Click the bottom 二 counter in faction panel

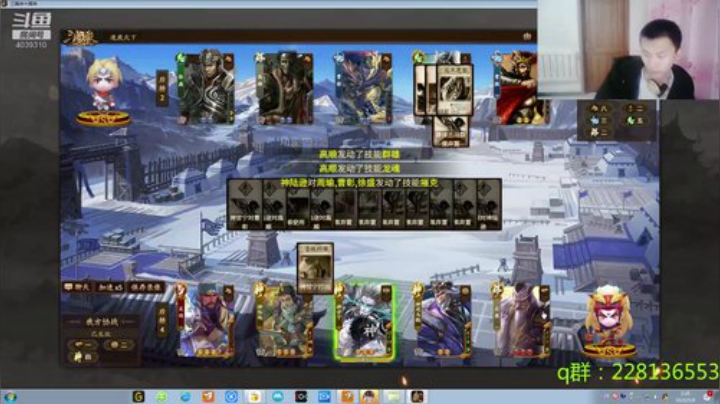click(x=598, y=132)
